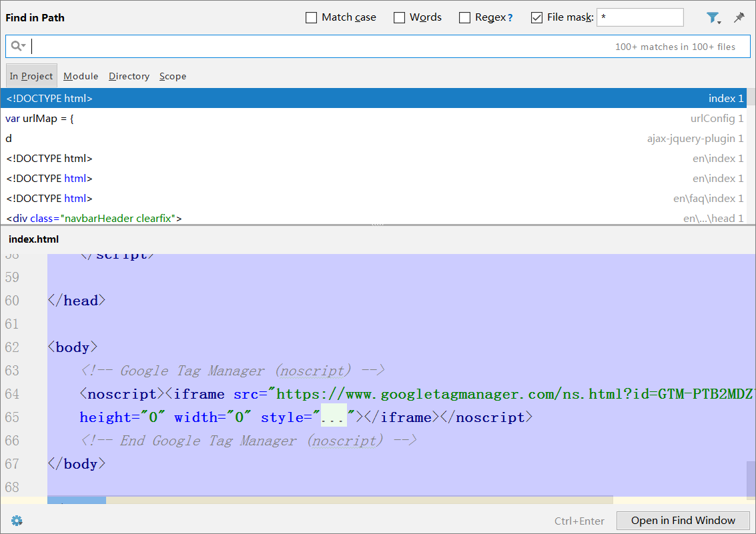Image resolution: width=756 pixels, height=534 pixels.
Task: Enable the Match case checkbox
Action: [x=311, y=18]
